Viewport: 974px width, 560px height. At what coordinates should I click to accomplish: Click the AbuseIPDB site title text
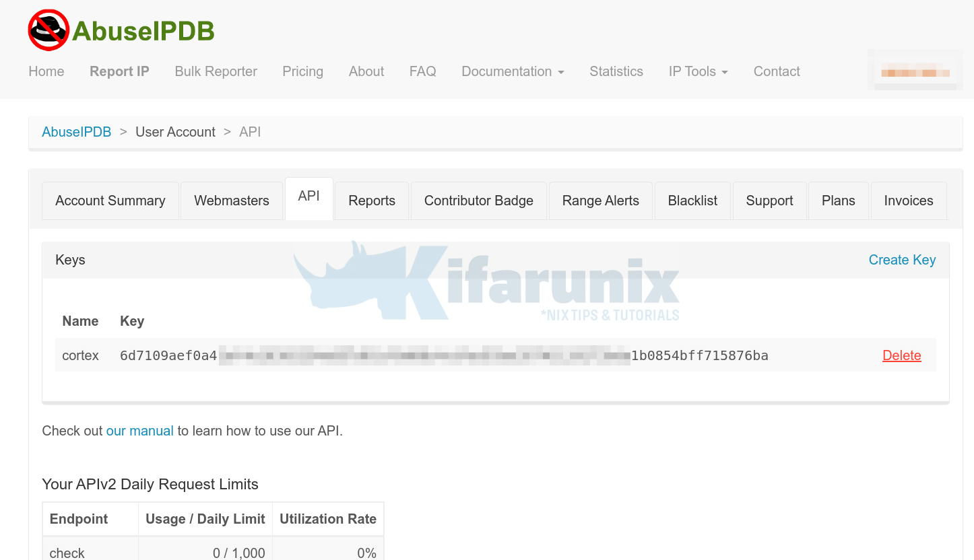(x=143, y=31)
